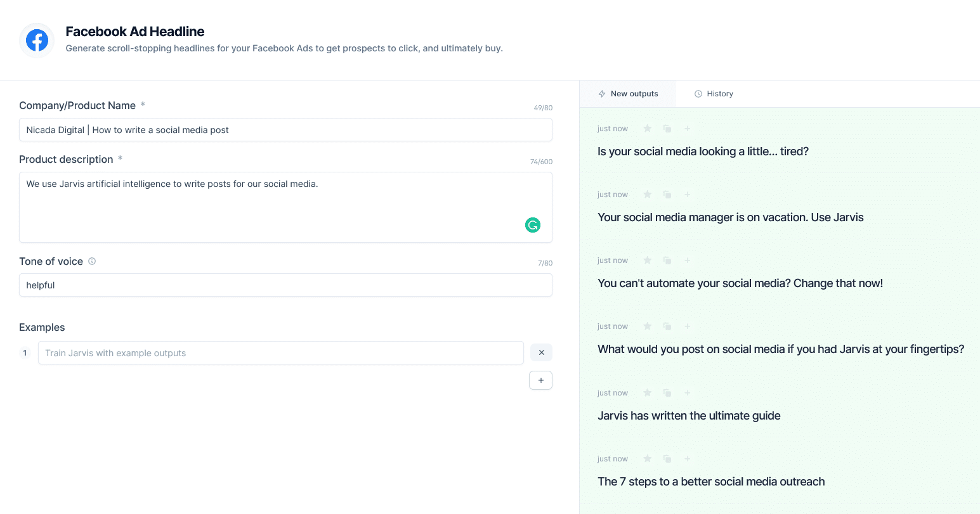Viewport: 980px width, 514px height.
Task: Copy the 'looking a little... tired?' output
Action: pyautogui.click(x=667, y=129)
